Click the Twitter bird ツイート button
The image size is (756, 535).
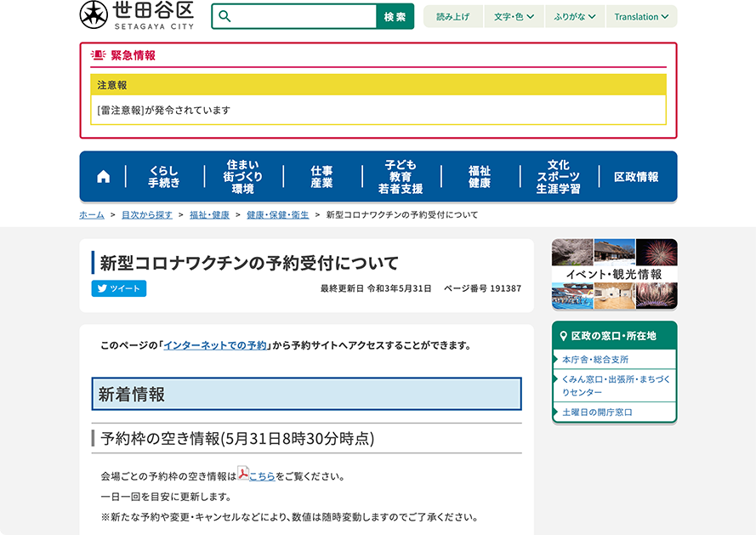coord(119,288)
